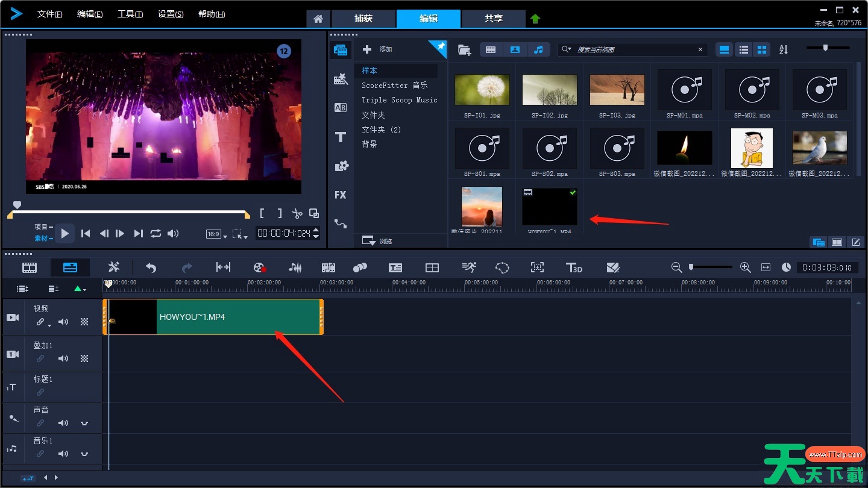Open the sort library media menu

[784, 49]
